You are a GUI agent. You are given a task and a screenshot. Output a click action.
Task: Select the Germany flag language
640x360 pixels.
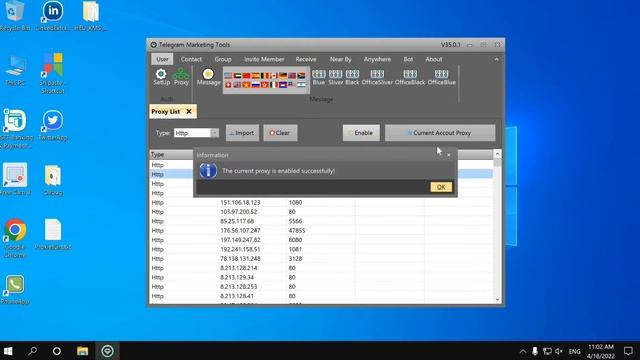283,76
